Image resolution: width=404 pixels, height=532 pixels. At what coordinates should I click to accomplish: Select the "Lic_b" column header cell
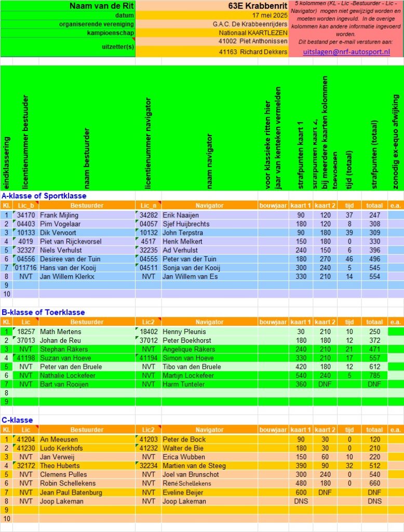25,206
